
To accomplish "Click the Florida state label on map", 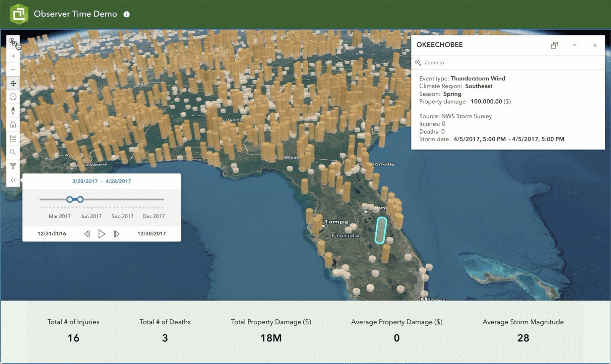I will 345,235.
